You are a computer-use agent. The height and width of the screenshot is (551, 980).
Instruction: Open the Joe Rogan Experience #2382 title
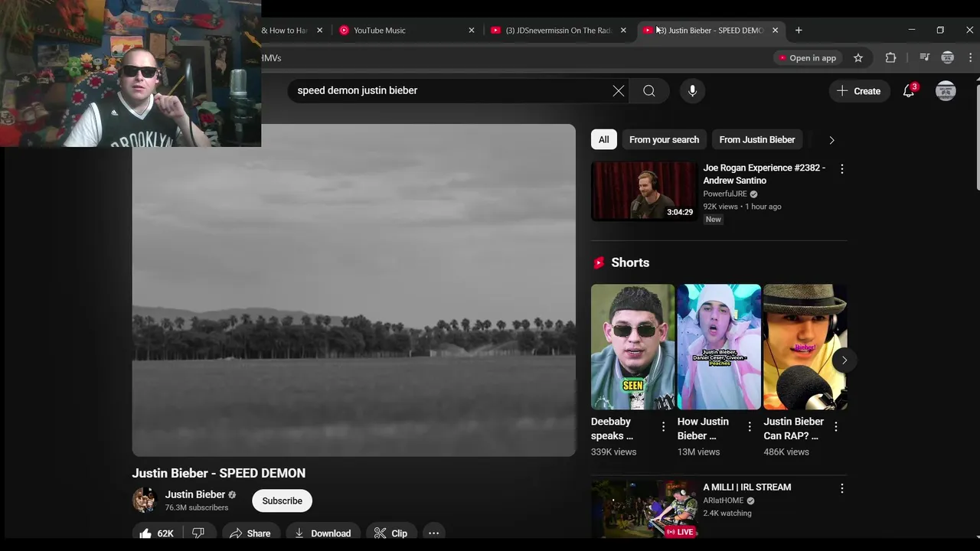coord(764,174)
